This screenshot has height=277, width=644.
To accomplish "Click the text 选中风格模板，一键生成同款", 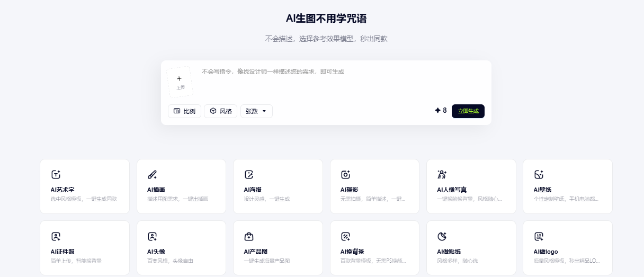I will coord(84,199).
